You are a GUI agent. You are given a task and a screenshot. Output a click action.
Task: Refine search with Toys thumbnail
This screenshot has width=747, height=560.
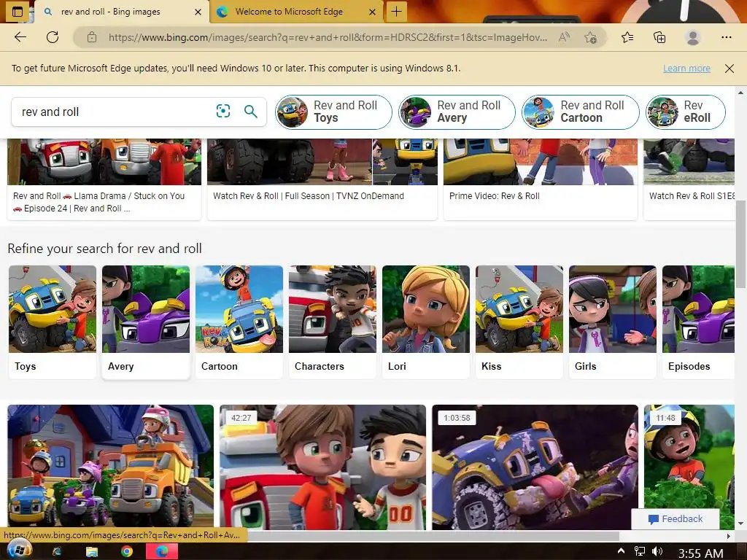pos(53,322)
